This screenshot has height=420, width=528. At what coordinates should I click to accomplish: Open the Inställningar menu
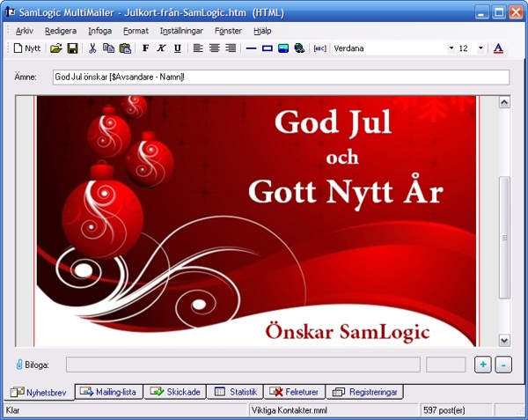pos(181,31)
